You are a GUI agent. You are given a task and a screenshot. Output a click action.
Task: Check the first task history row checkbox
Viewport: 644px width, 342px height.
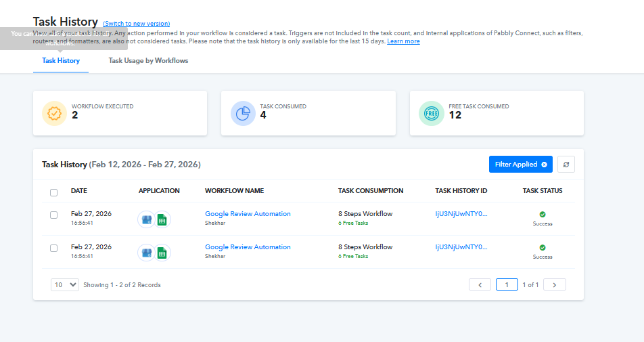(x=54, y=215)
